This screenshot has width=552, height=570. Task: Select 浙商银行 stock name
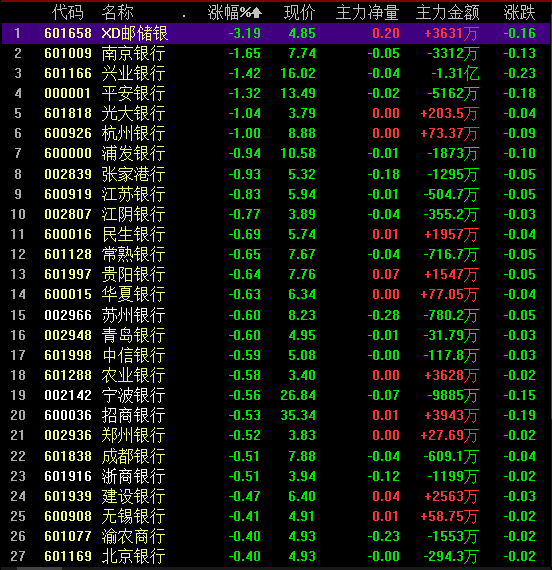coord(133,476)
